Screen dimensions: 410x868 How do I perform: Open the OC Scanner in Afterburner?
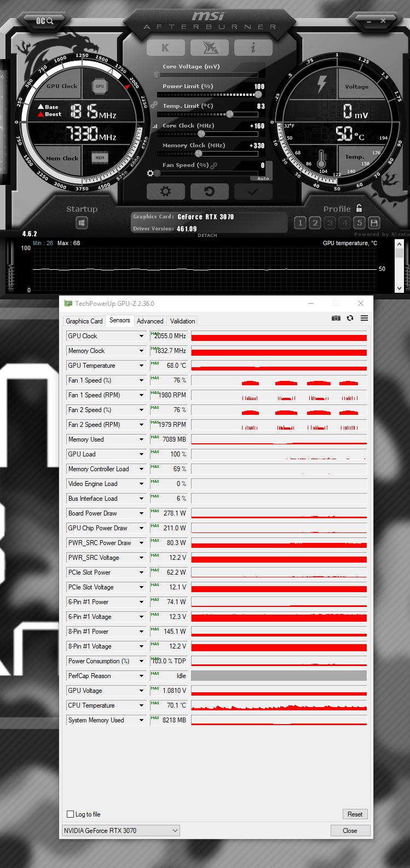(44, 21)
